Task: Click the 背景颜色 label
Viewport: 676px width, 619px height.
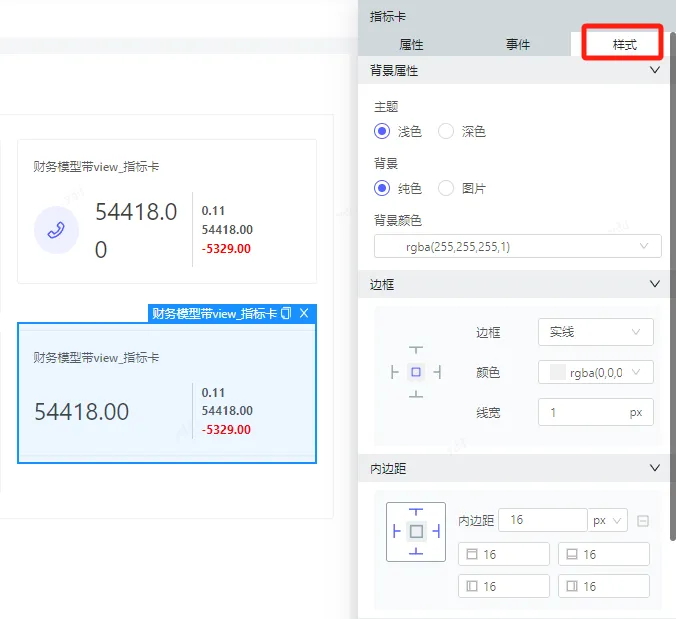Action: (x=397, y=220)
